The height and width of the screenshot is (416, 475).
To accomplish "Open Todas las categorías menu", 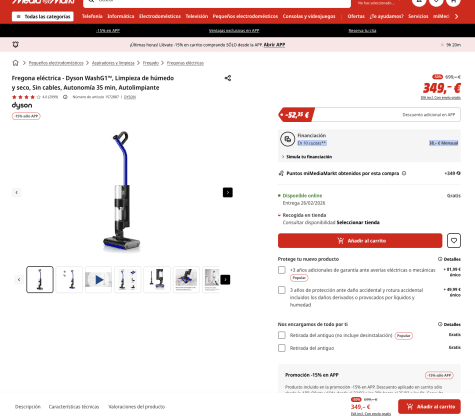I will 43,16.
